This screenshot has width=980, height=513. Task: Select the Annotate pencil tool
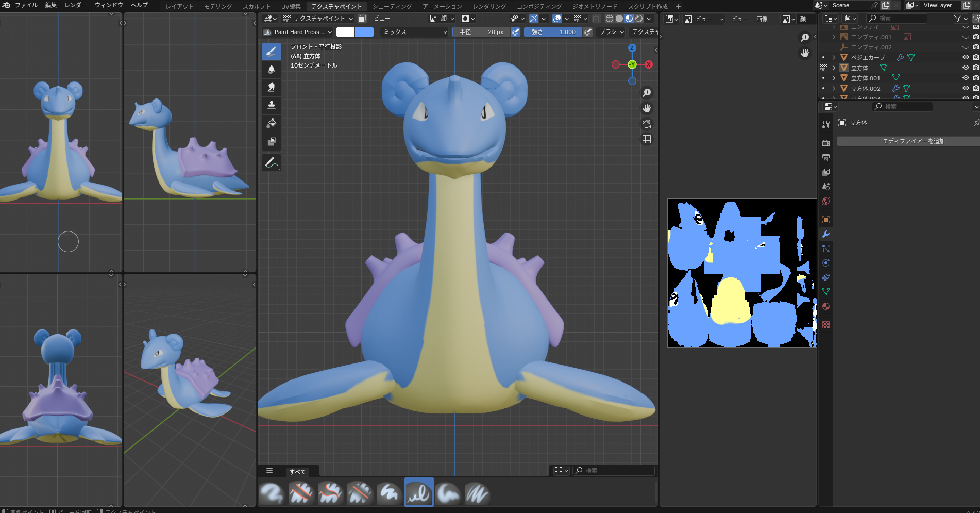pos(272,163)
